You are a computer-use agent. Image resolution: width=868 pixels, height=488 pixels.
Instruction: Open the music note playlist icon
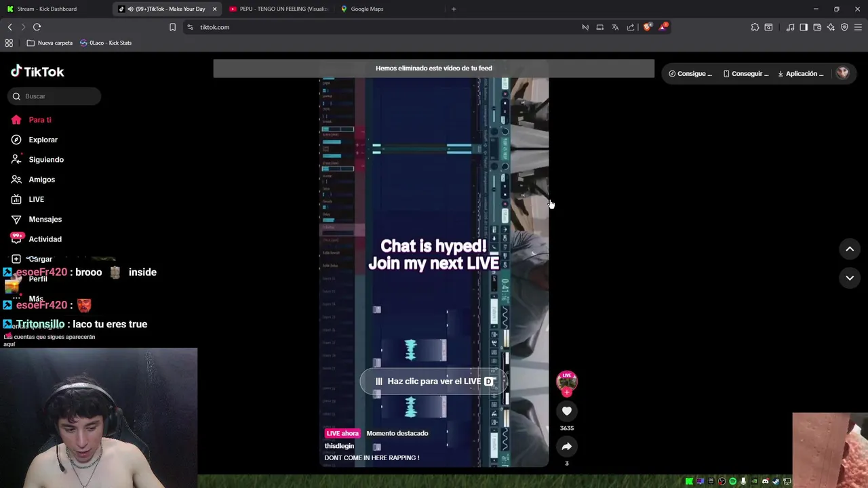[x=790, y=27]
